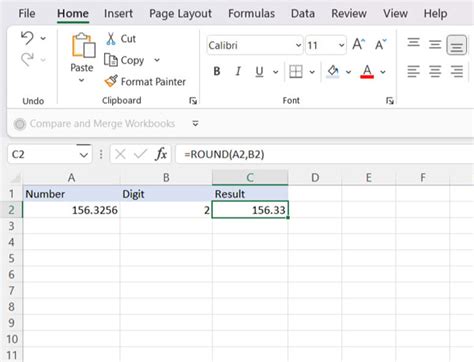
Task: Open the Calibri font name dropdown
Action: tap(298, 45)
